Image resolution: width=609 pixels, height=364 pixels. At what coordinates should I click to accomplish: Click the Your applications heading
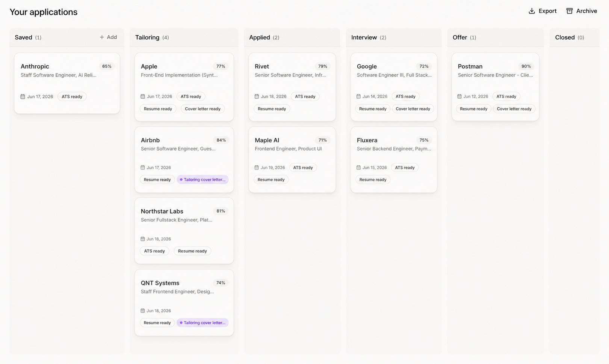coord(44,12)
